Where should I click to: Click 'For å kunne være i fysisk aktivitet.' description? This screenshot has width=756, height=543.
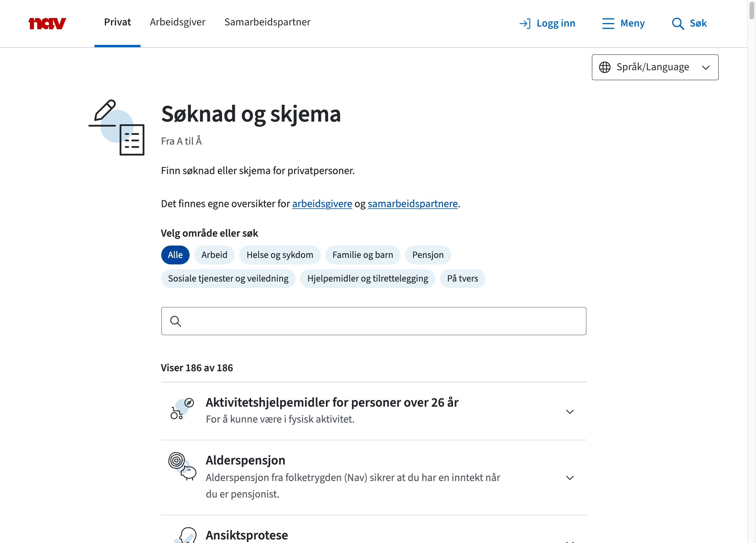coord(280,419)
